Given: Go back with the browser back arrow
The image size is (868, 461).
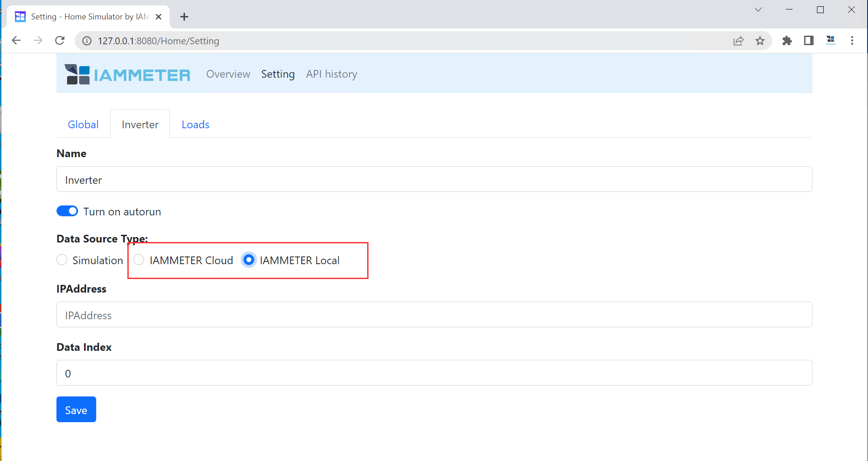Looking at the screenshot, I should 16,41.
